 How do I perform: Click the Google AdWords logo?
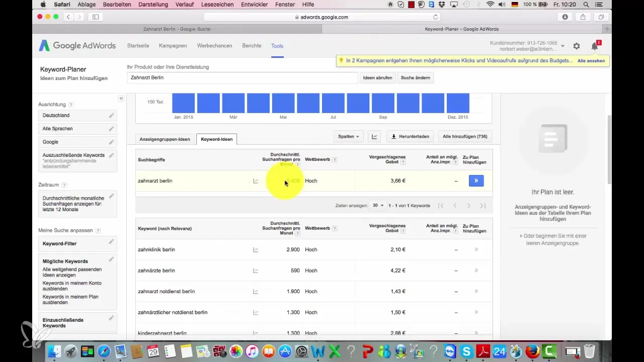coord(77,46)
